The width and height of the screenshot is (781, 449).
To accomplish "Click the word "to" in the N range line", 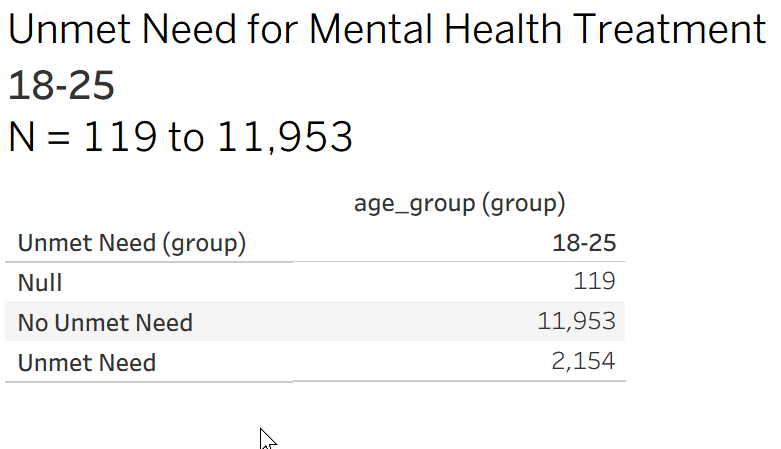I will tap(185, 138).
